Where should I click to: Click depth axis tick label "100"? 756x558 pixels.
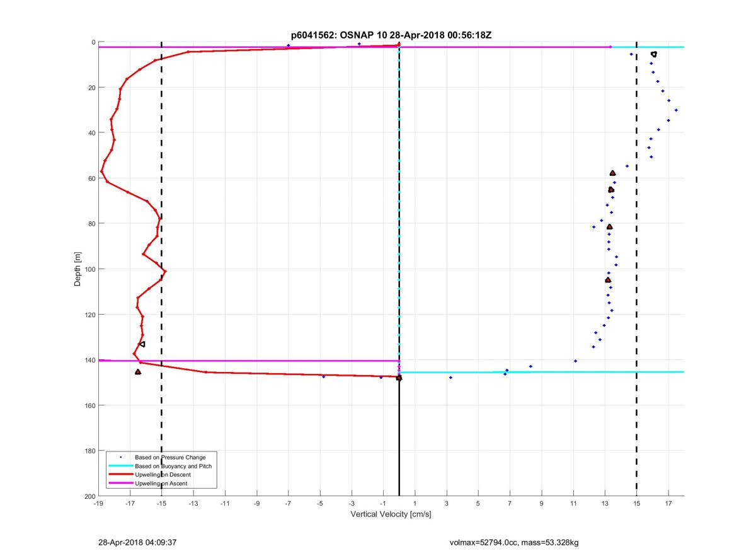click(89, 269)
